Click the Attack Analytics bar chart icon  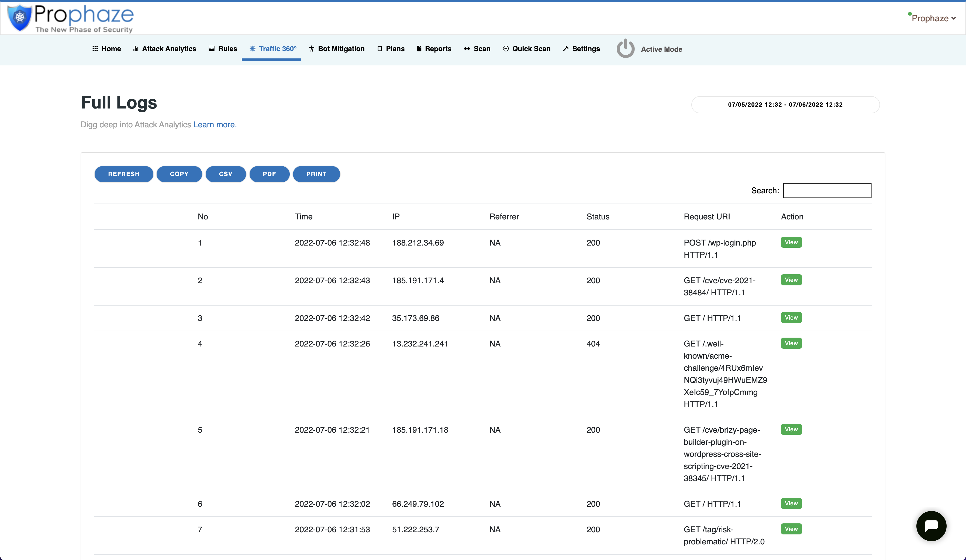(x=136, y=49)
